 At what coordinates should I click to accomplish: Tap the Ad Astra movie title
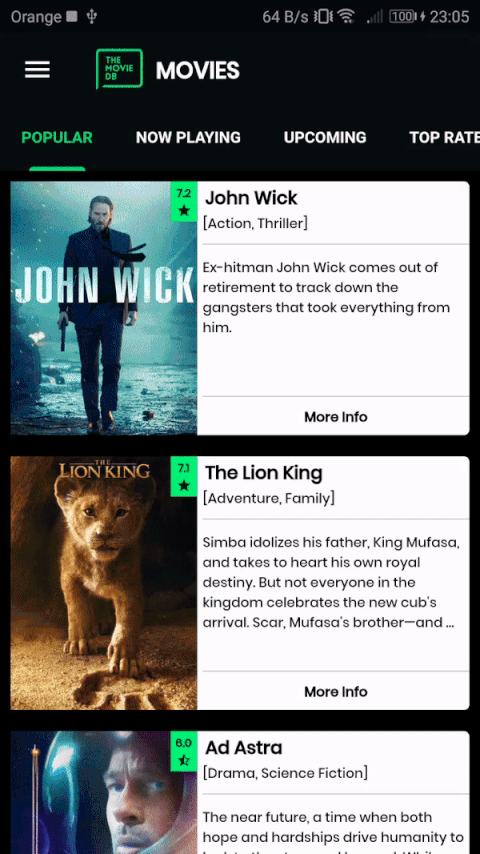[x=244, y=748]
